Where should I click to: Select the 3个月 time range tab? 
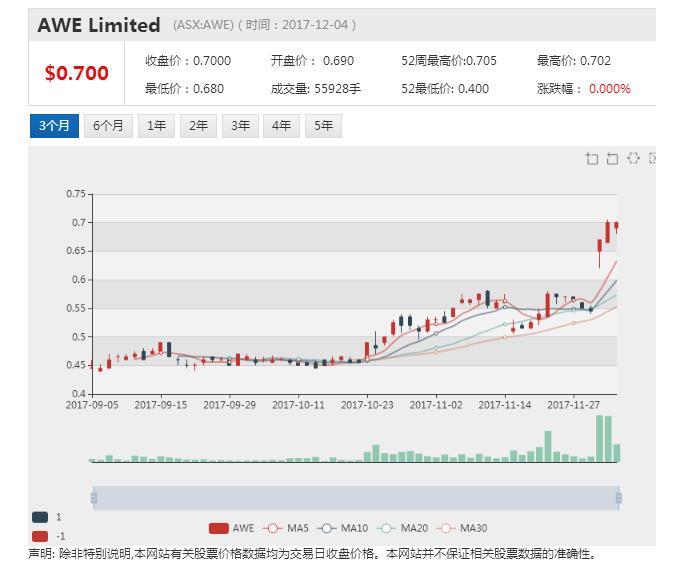[x=54, y=126]
